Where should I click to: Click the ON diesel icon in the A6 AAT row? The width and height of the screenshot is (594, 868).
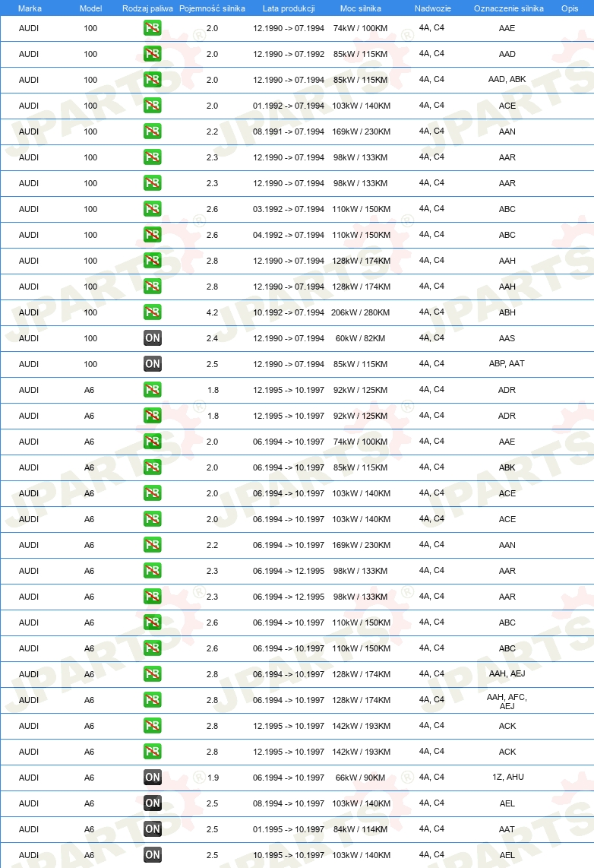click(152, 828)
